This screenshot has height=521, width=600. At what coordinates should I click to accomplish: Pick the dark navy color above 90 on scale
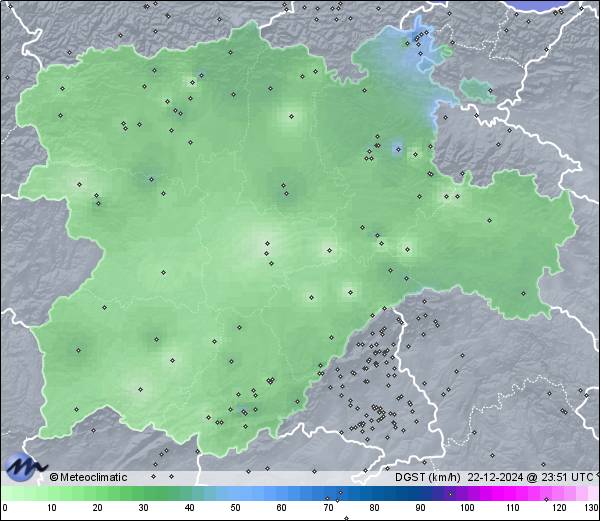pyautogui.click(x=420, y=494)
